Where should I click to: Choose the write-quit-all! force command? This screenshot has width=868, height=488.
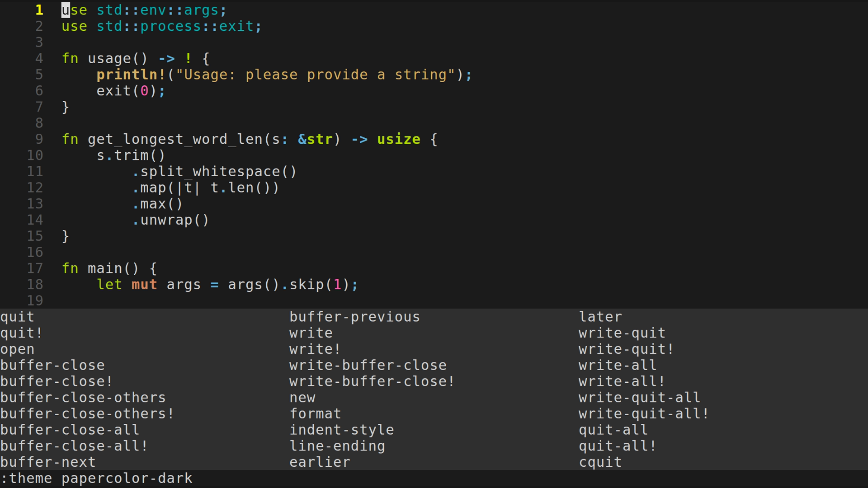click(x=644, y=413)
